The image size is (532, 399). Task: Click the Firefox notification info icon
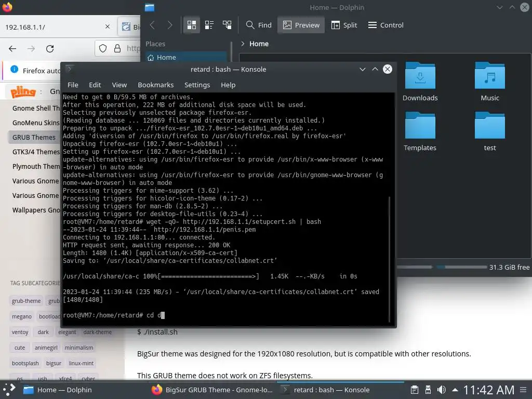(x=14, y=70)
